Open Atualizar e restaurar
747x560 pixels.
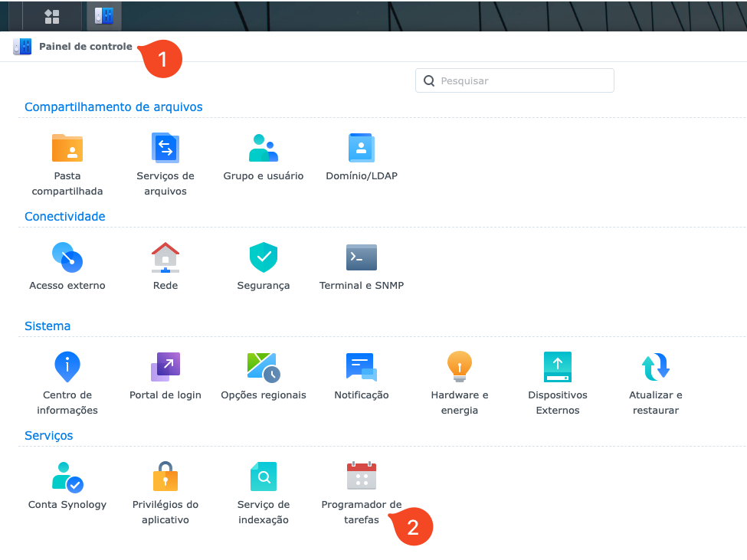656,368
